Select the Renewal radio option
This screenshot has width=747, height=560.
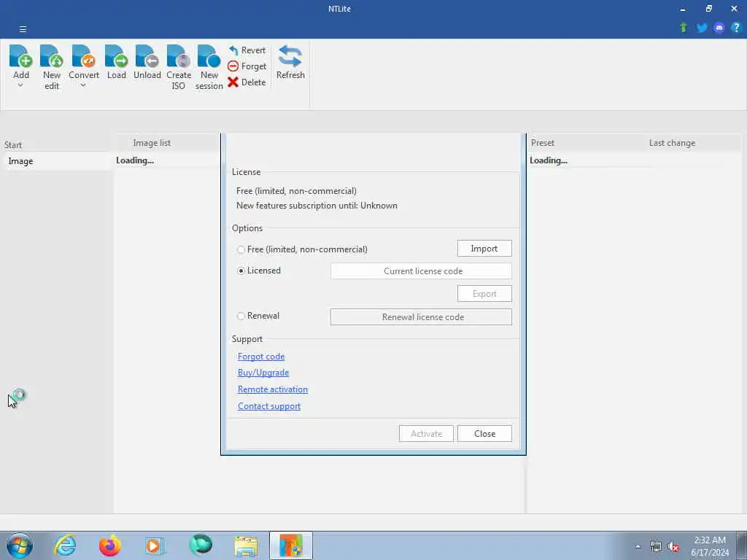click(258, 316)
